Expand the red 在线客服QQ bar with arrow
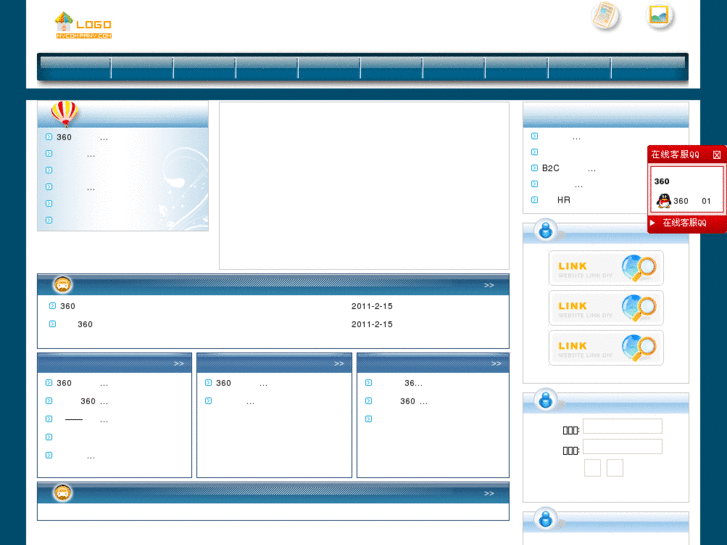 [687, 223]
